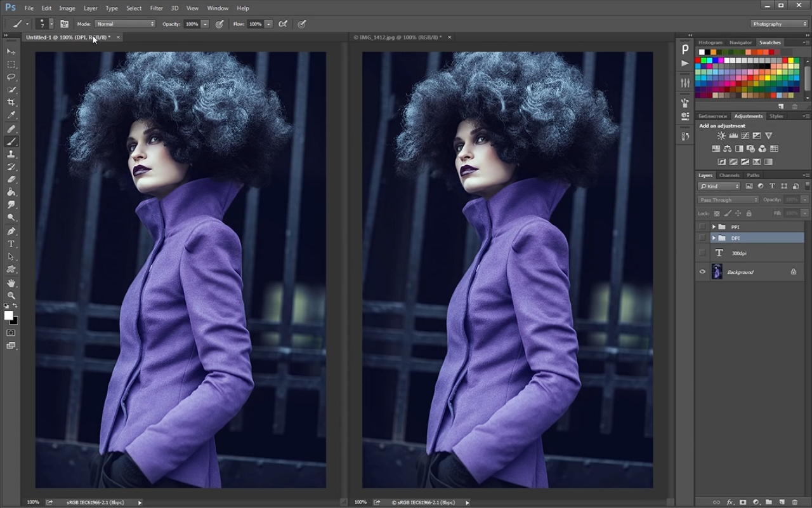Viewport: 812px width, 508px height.
Task: Choose the white swatch in Swatches panel
Action: pos(701,52)
